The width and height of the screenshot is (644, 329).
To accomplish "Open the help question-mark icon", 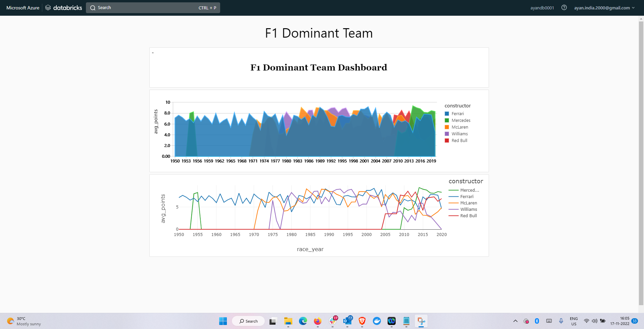I will (x=564, y=7).
